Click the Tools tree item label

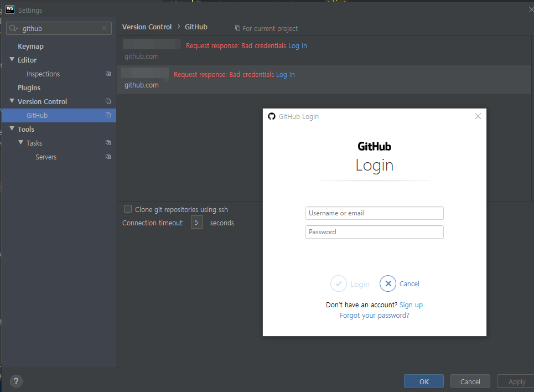point(26,130)
